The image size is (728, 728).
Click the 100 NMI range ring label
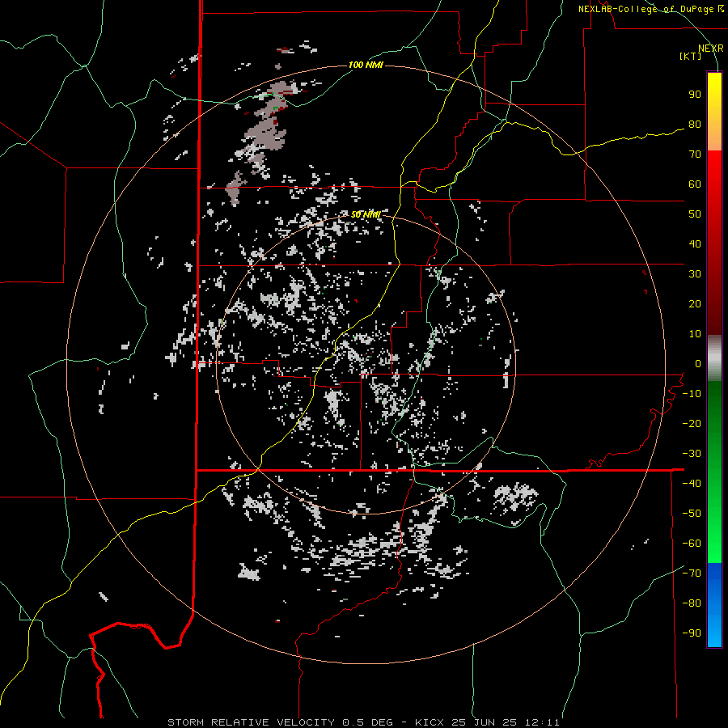(366, 65)
